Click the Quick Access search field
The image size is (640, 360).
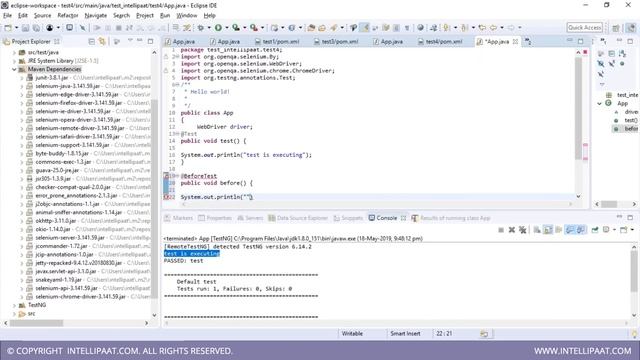pos(584,27)
